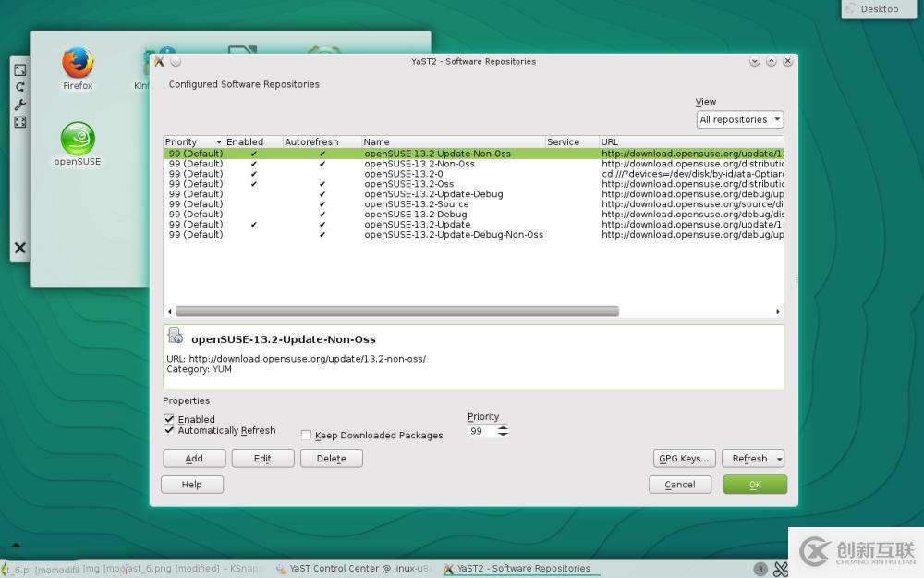Click the openSUSE desktop icon
The width and height of the screenshot is (924, 578).
point(78,141)
